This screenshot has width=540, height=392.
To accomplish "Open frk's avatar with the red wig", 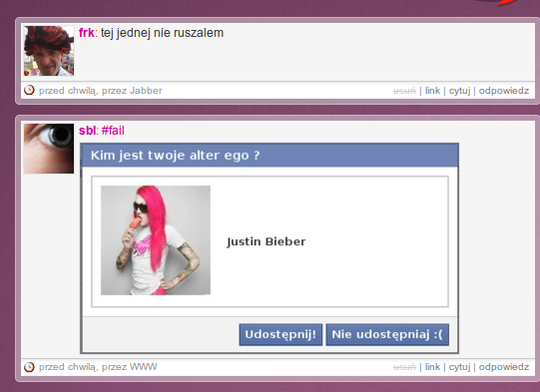I will pyautogui.click(x=49, y=51).
